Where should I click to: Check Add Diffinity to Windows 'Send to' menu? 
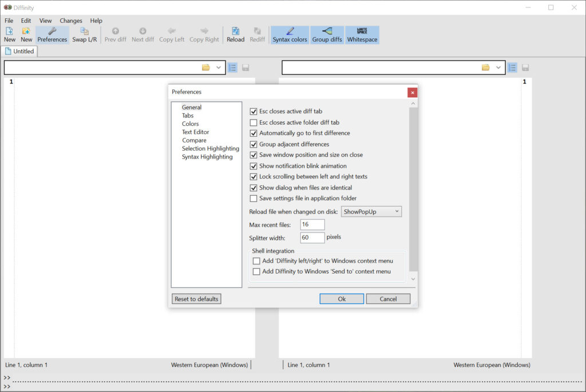pos(256,272)
